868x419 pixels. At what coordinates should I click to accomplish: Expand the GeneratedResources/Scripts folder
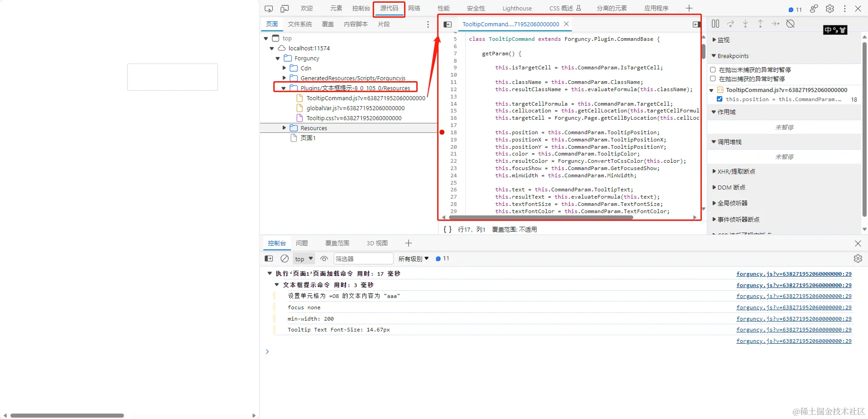[x=284, y=78]
